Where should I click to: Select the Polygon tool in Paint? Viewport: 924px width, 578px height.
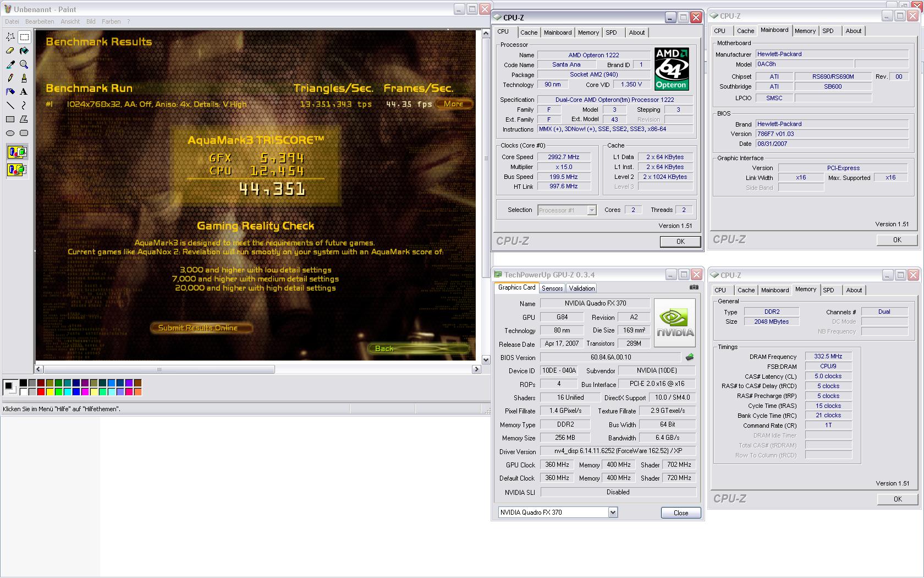24,119
